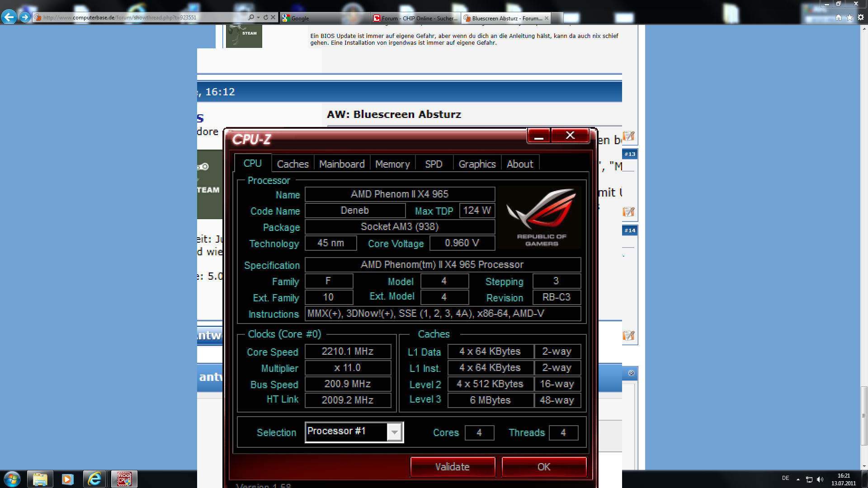Switch to the SPD tab
The height and width of the screenshot is (488, 868).
[x=434, y=164]
